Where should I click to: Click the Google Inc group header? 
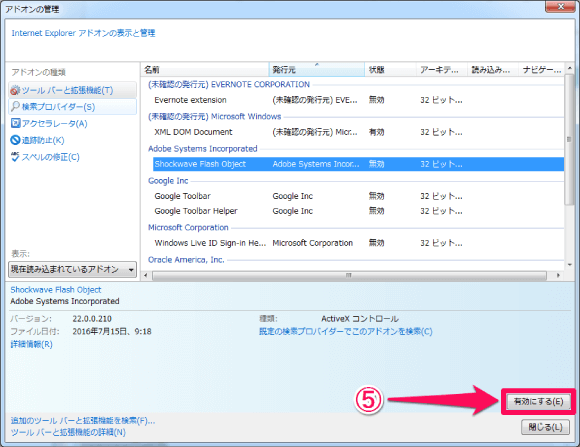coord(168,181)
